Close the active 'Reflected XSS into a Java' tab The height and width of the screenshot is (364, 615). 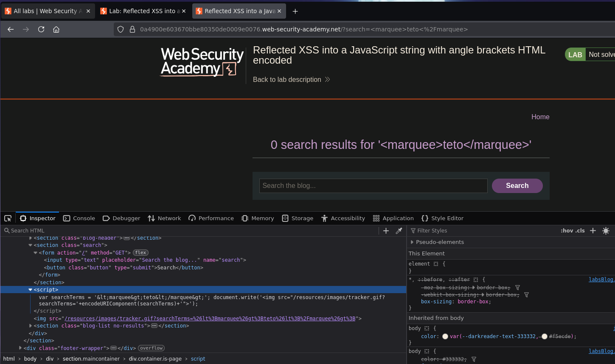[x=279, y=11]
